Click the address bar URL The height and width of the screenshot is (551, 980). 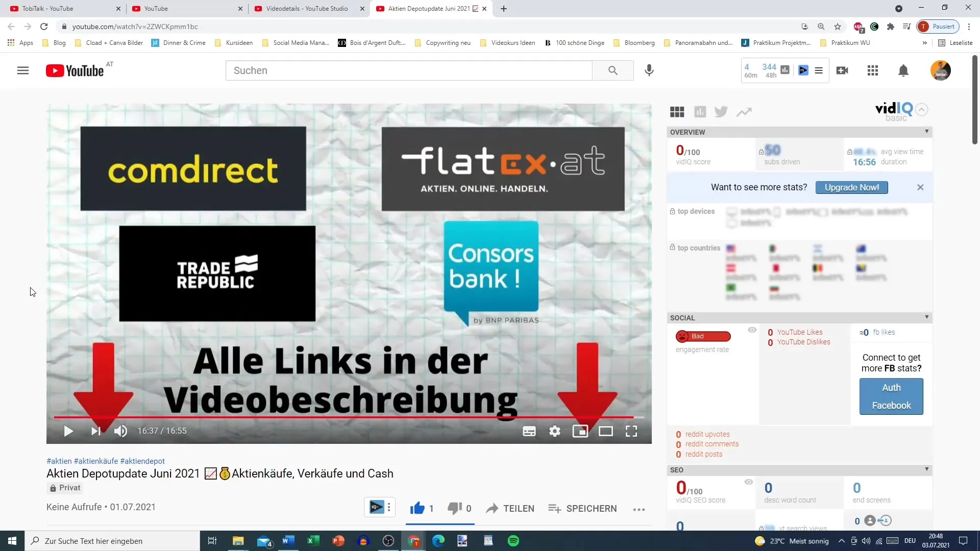[x=135, y=27]
